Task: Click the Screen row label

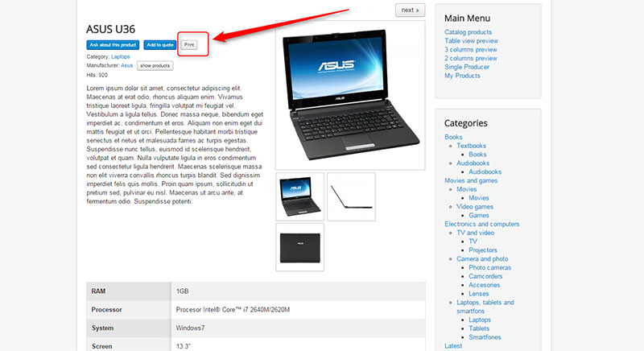Action: point(101,346)
